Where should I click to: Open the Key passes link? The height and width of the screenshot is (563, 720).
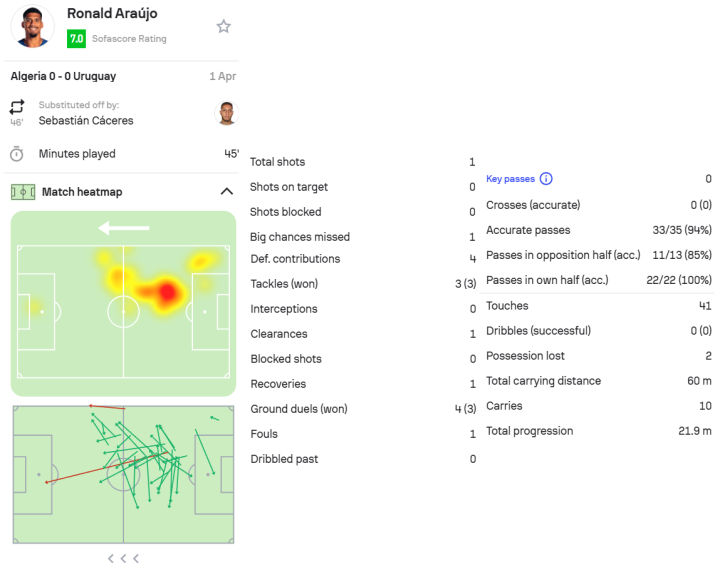(510, 179)
